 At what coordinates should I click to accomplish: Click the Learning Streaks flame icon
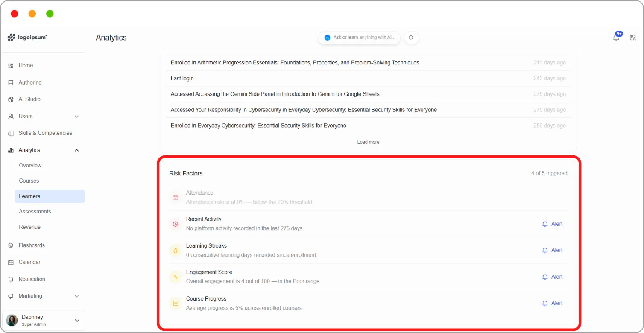click(175, 251)
